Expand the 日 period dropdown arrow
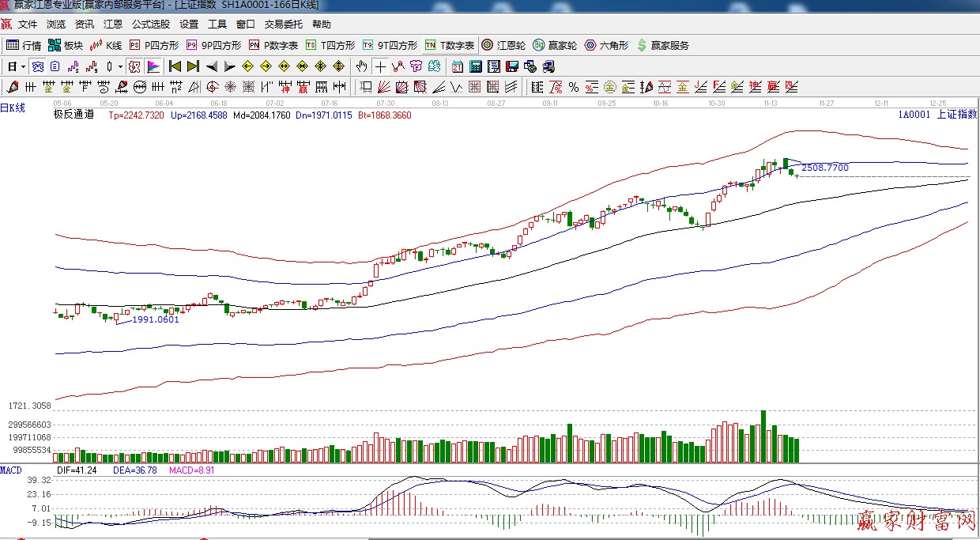The width and height of the screenshot is (980, 540). click(x=23, y=66)
